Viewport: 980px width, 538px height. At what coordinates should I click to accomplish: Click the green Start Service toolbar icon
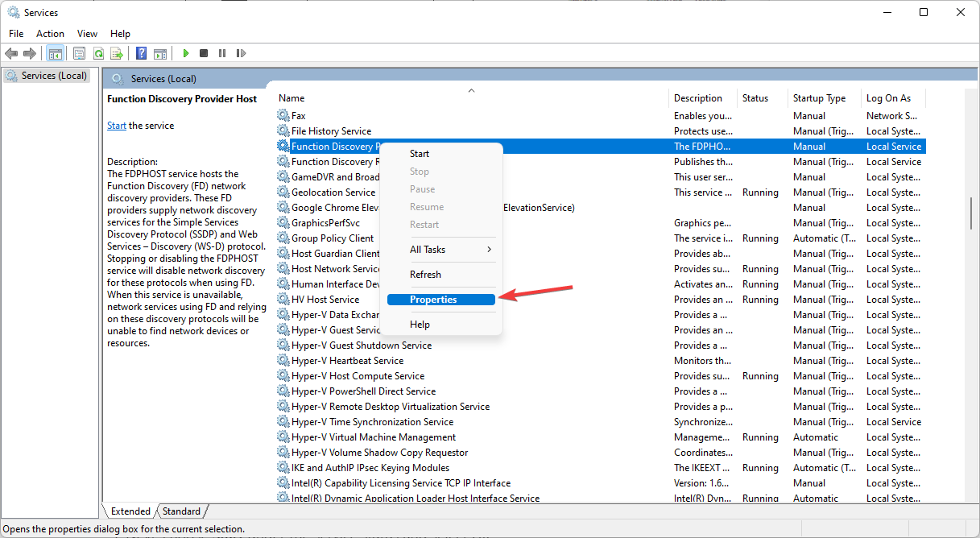pos(185,53)
